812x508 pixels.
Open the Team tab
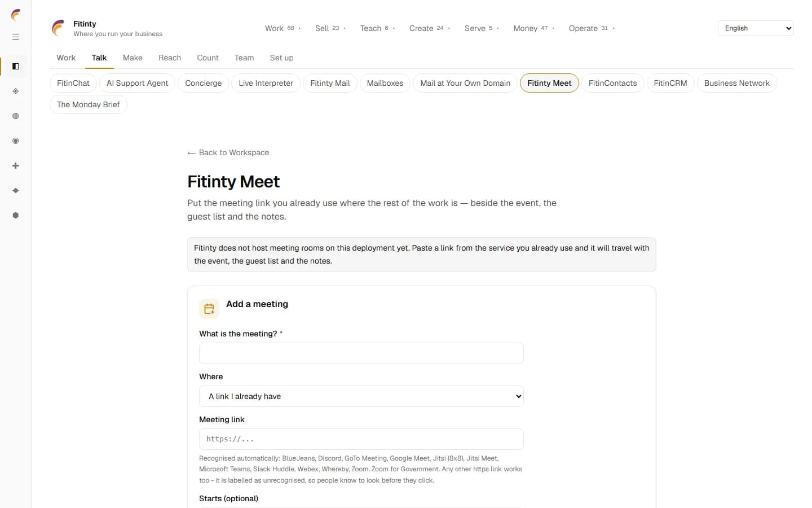click(x=244, y=58)
